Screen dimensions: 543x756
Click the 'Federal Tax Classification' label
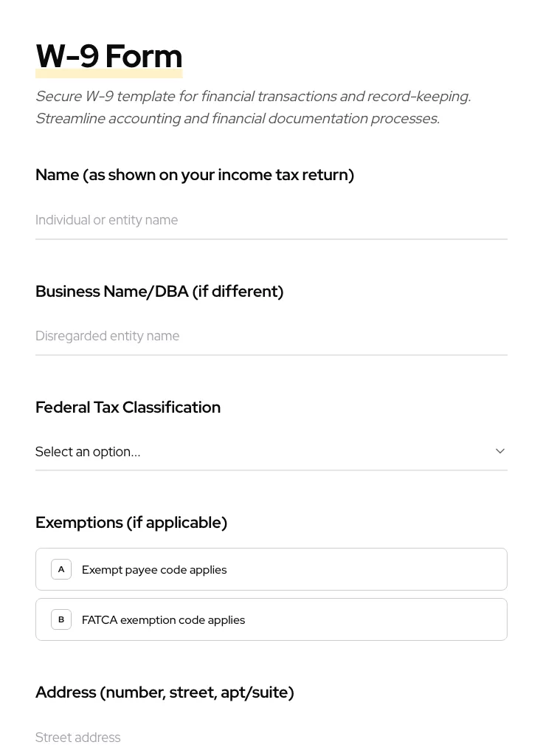click(x=128, y=408)
